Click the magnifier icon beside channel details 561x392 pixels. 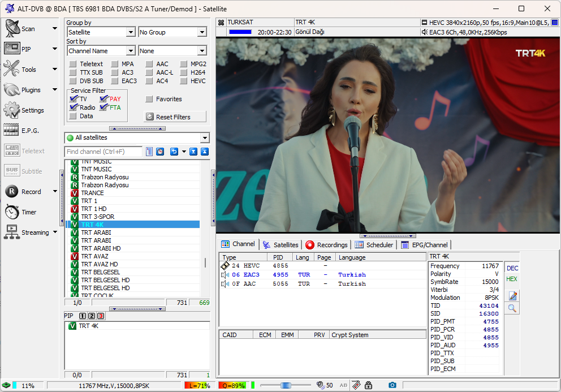pyautogui.click(x=512, y=308)
